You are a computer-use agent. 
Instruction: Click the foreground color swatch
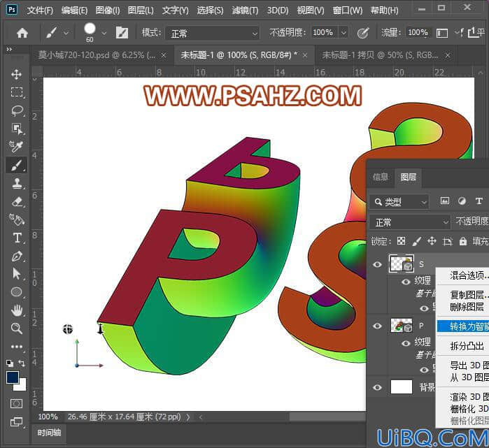pyautogui.click(x=13, y=377)
